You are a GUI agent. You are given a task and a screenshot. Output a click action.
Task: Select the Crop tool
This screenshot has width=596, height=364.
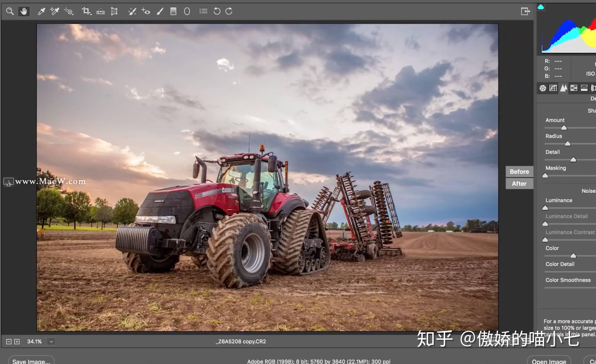(86, 11)
